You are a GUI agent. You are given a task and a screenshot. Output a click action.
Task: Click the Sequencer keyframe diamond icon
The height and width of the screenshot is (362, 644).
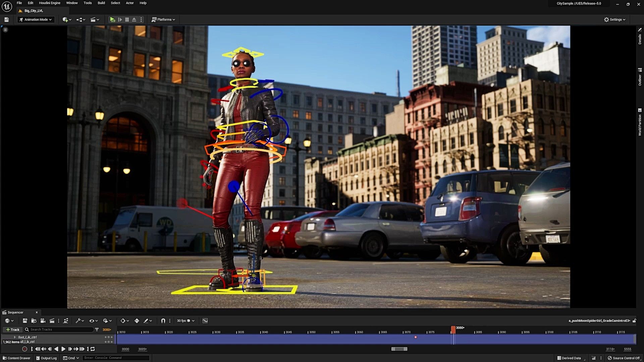tap(123, 321)
